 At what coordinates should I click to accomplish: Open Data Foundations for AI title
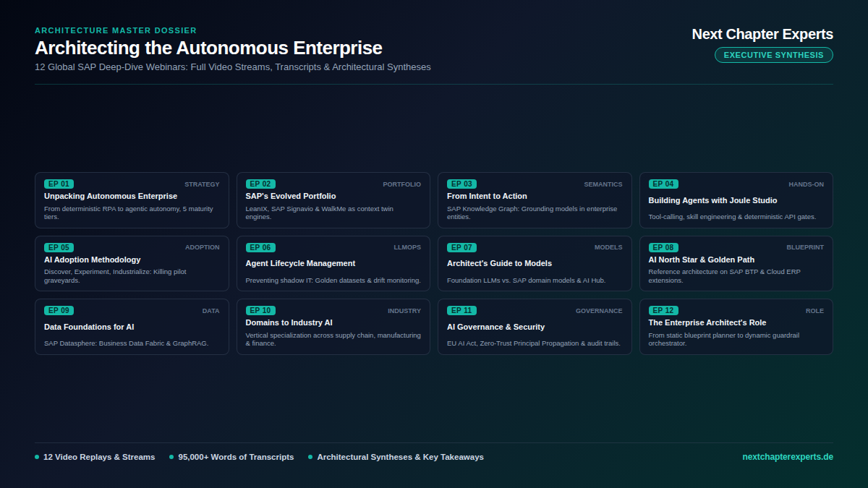tap(89, 327)
